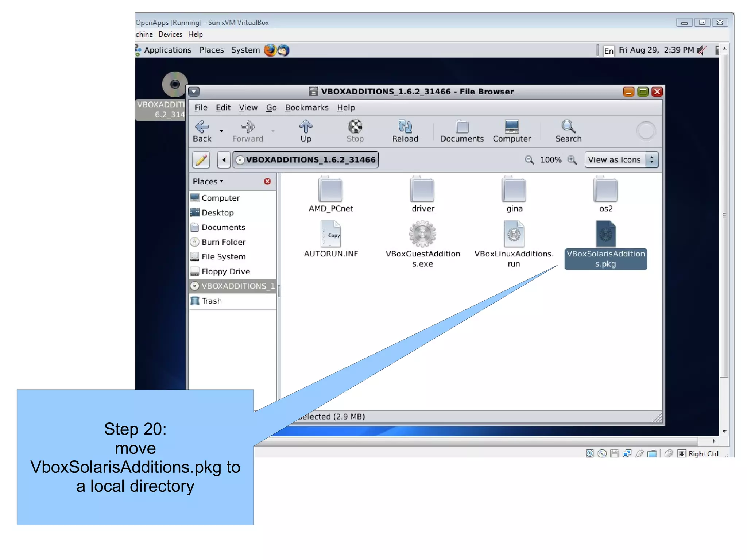The height and width of the screenshot is (560, 747).
Task: Go Up to parent folder
Action: (x=306, y=131)
